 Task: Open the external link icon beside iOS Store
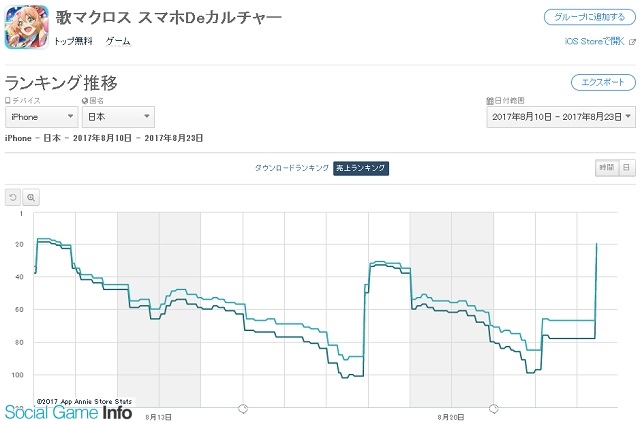[632, 42]
